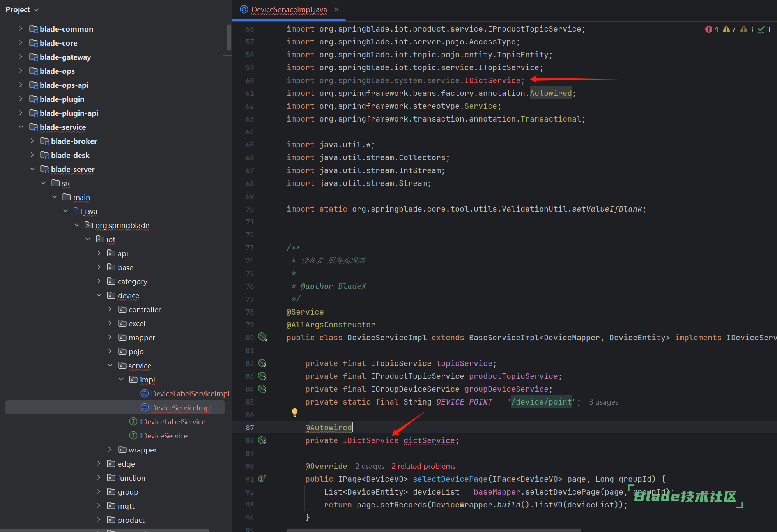This screenshot has width=777, height=532.
Task: Select the mqtt package
Action: tap(126, 506)
